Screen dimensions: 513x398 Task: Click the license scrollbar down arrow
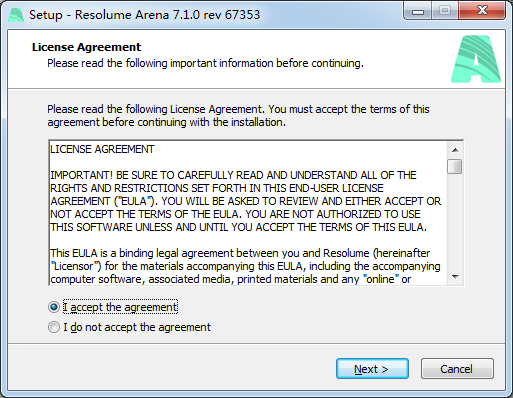pos(455,277)
